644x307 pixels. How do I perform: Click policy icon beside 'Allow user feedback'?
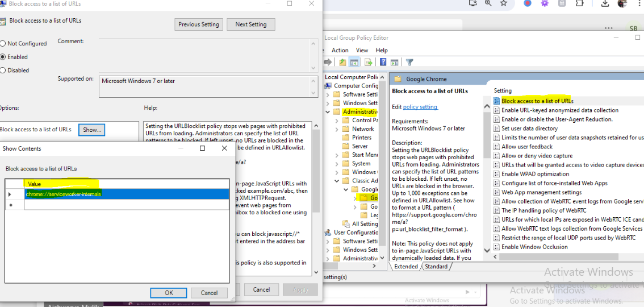(x=496, y=146)
